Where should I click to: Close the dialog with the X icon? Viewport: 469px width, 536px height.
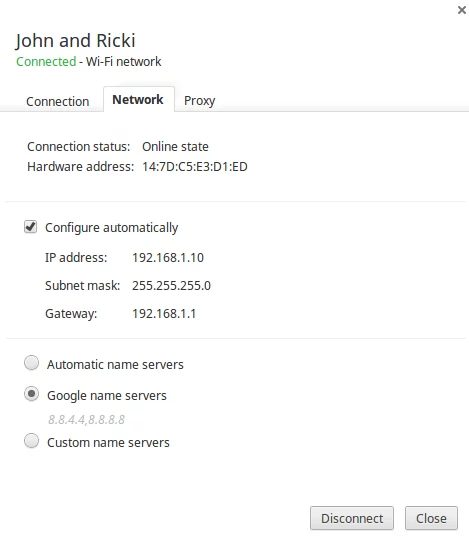[x=461, y=10]
